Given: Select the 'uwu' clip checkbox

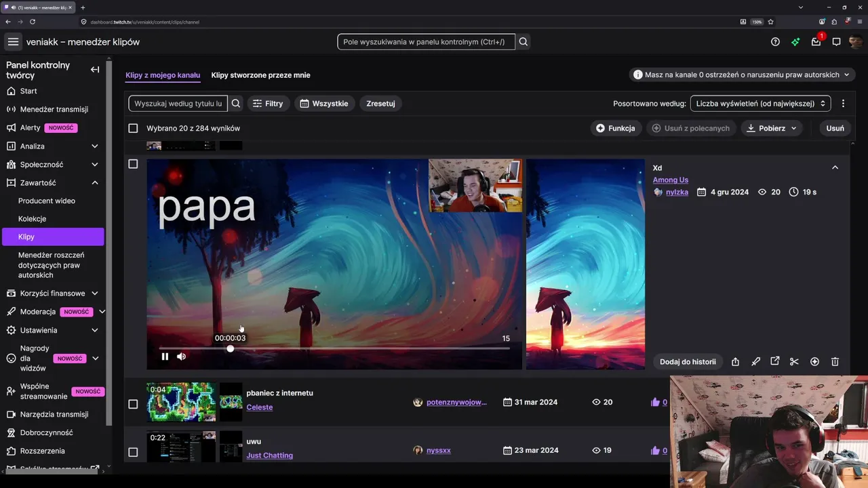Looking at the screenshot, I should coord(133,452).
